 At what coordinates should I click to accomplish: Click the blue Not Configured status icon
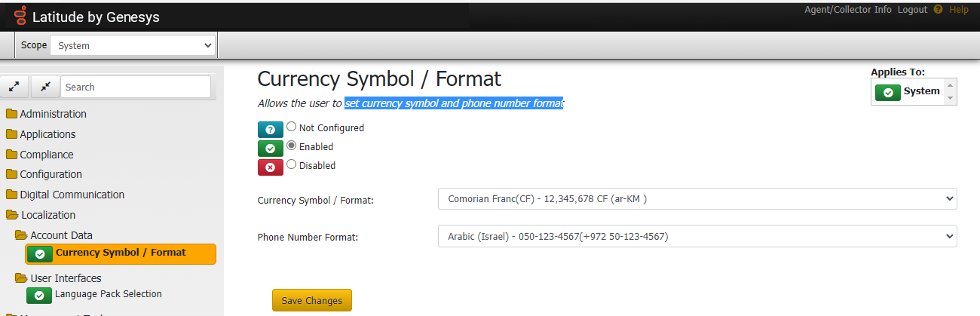(x=270, y=129)
